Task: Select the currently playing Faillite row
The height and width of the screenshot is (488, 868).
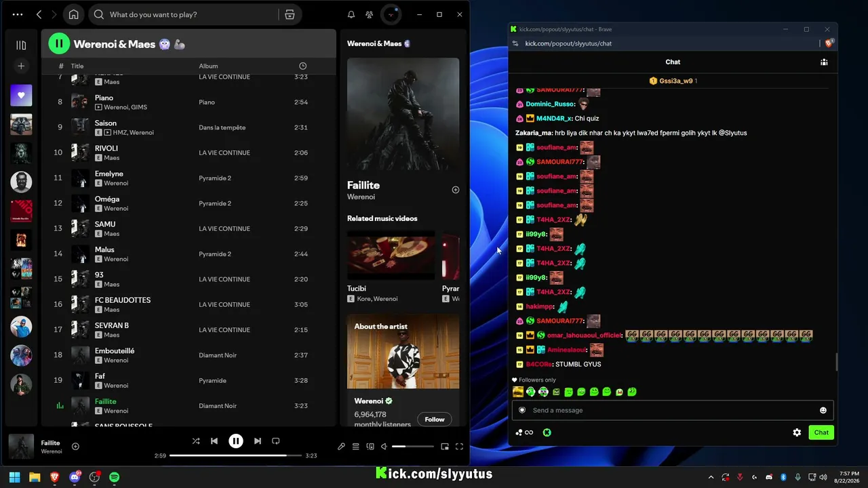Action: click(189, 406)
